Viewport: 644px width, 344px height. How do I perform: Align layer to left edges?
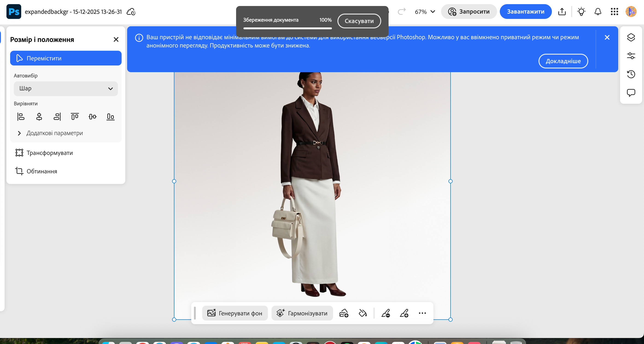[21, 117]
